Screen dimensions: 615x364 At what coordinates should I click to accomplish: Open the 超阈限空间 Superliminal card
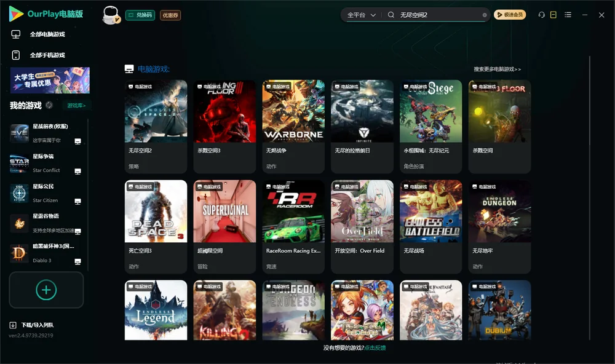pyautogui.click(x=224, y=226)
